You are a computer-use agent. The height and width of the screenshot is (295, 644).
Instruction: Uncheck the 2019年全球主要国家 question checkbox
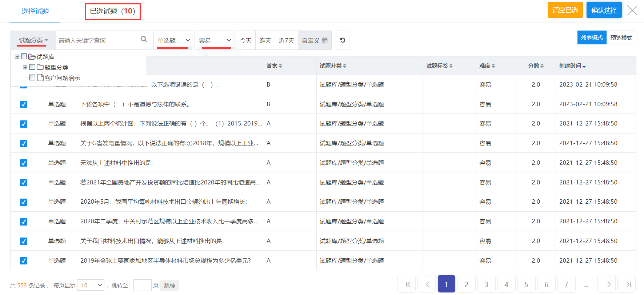24,261
